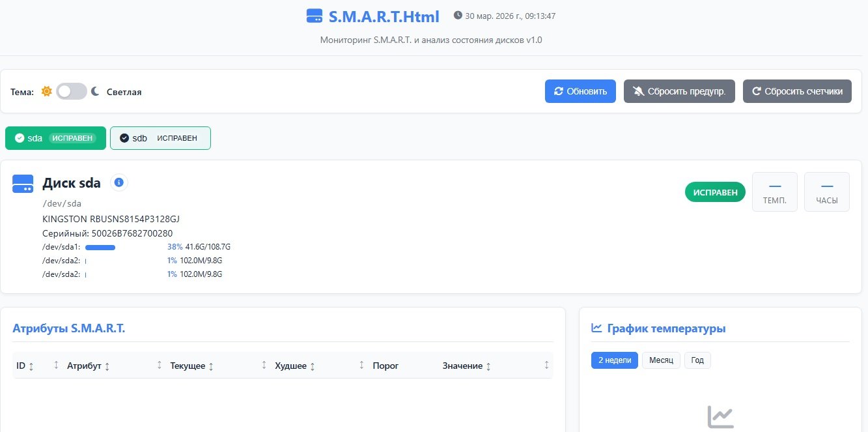Click the gray chart placeholder icon
The height and width of the screenshot is (432, 868).
(720, 417)
